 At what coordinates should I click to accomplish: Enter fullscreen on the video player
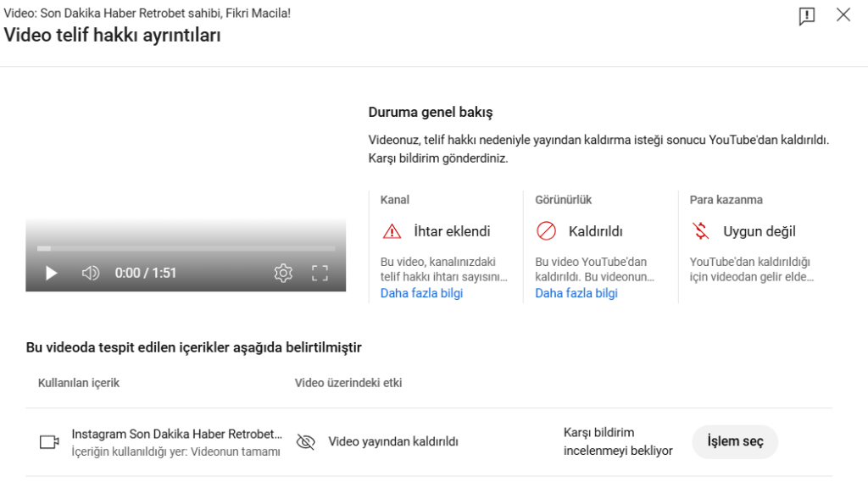[x=320, y=273]
